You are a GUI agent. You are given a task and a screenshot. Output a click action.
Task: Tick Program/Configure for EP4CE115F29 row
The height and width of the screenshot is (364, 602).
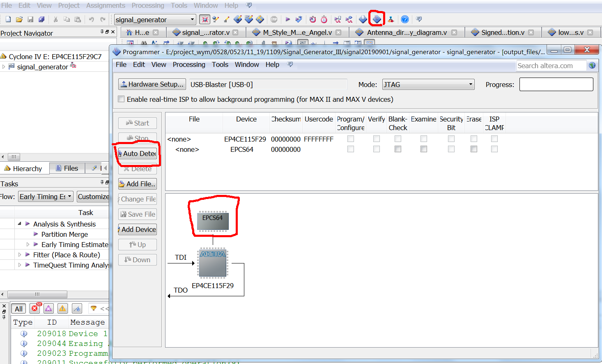click(x=351, y=139)
